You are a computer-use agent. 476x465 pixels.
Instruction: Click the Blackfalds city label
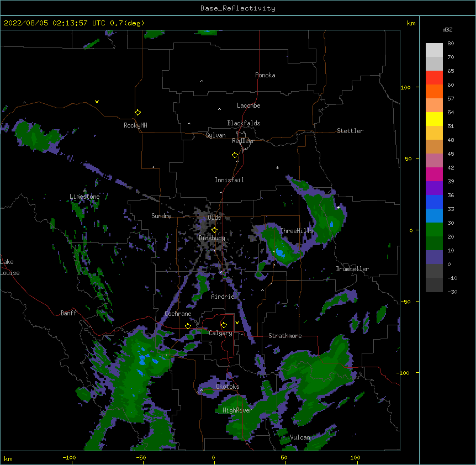pos(244,123)
